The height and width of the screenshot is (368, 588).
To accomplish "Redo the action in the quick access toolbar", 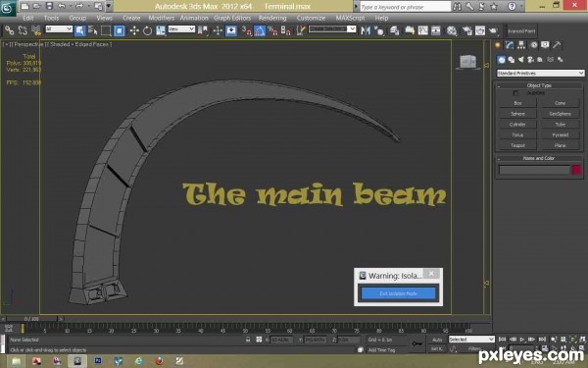I will point(79,6).
